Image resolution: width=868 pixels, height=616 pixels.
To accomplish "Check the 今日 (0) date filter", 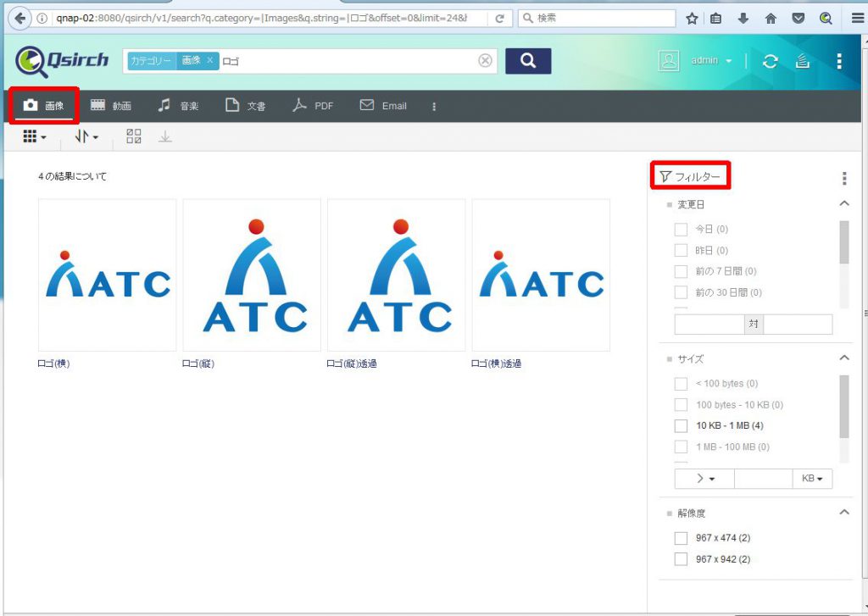I will (681, 229).
